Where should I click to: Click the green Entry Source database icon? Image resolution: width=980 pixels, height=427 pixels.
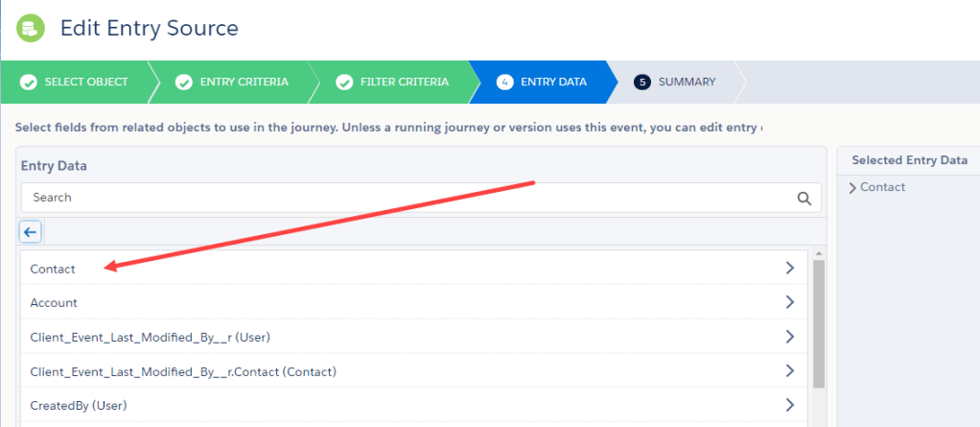click(30, 28)
